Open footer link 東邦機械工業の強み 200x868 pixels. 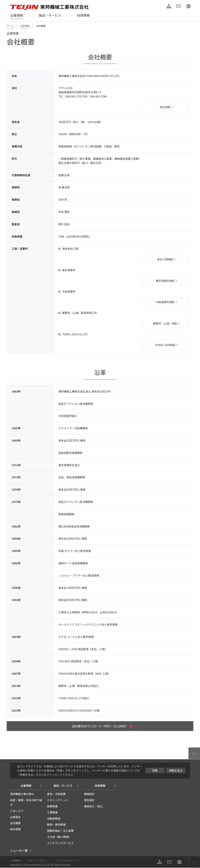click(x=22, y=794)
